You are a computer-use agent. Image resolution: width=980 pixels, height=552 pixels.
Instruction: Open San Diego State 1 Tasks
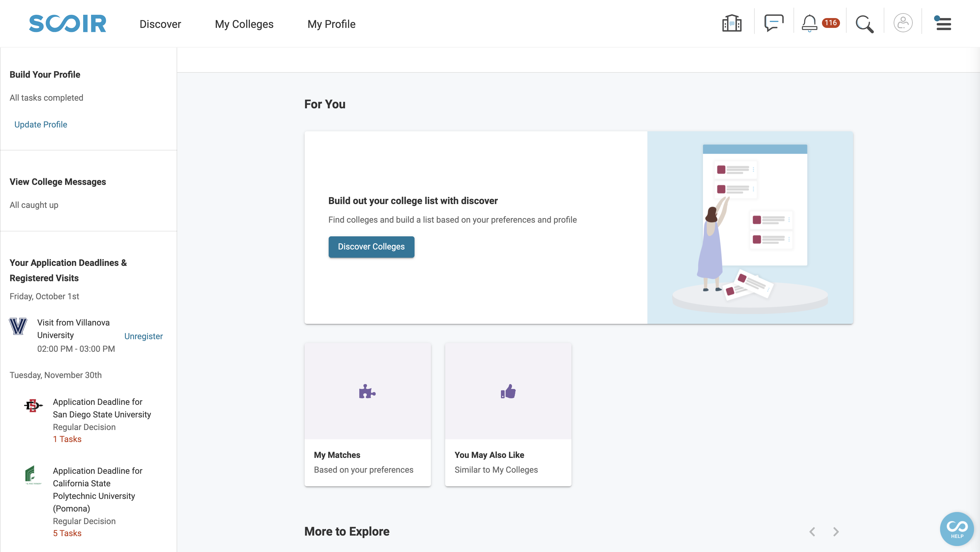pyautogui.click(x=67, y=439)
